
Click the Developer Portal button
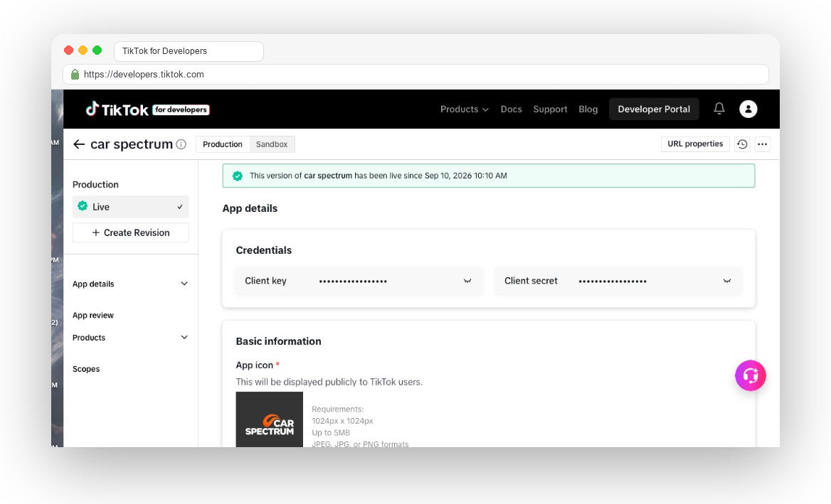pos(653,109)
